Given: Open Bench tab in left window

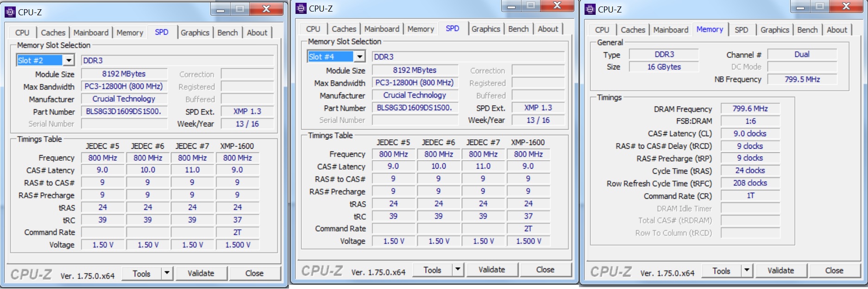Looking at the screenshot, I should 227,32.
